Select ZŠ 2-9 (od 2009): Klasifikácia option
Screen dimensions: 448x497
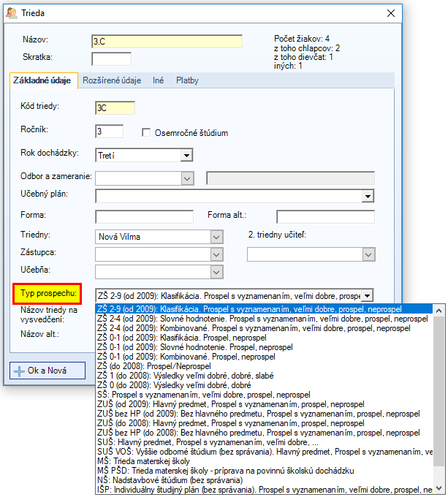click(x=265, y=309)
